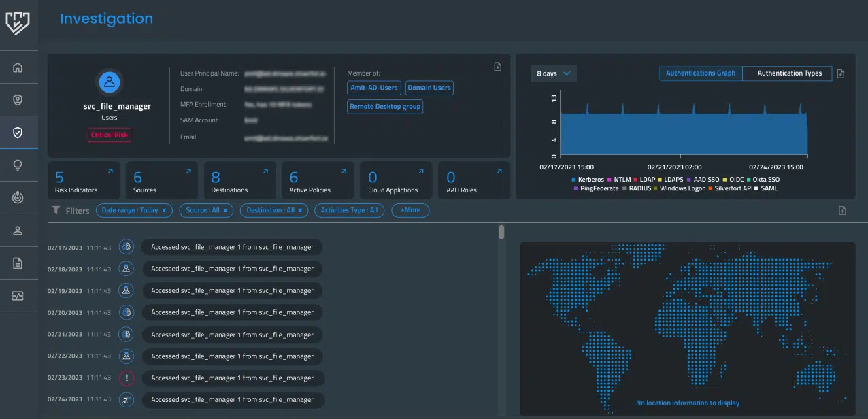
Task: Click export icon beside Authentication Types
Action: click(x=841, y=73)
